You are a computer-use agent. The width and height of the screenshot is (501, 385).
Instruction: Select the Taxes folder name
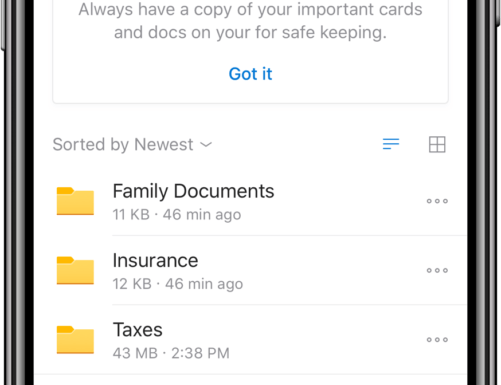138,330
